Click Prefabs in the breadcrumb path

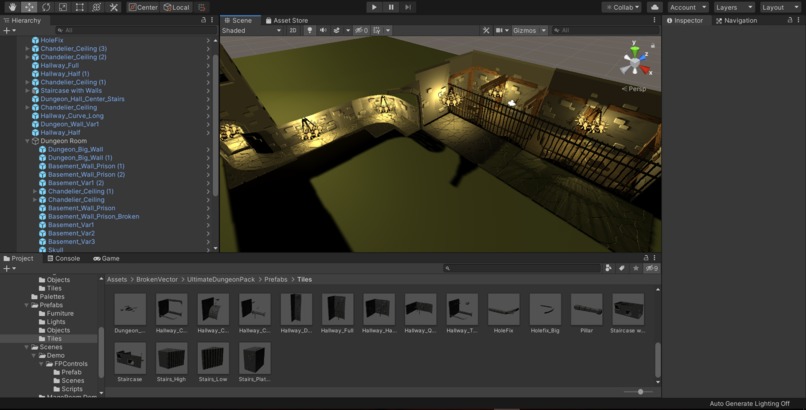tap(276, 279)
